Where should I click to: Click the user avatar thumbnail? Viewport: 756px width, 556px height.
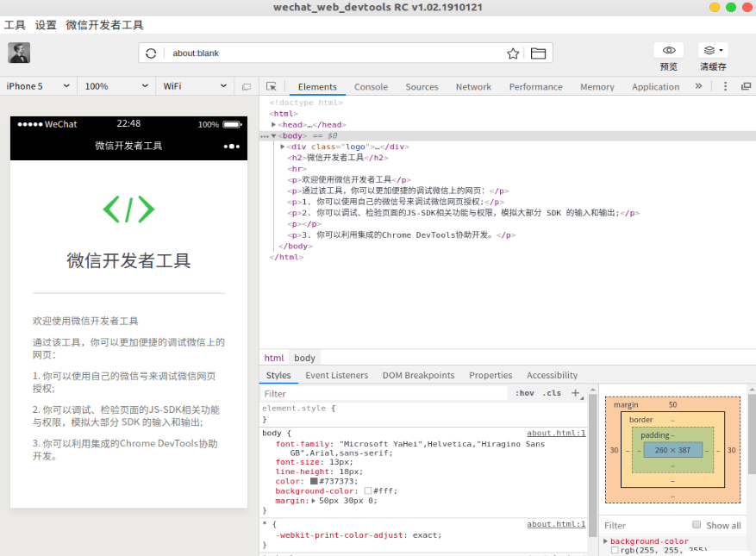(x=19, y=53)
